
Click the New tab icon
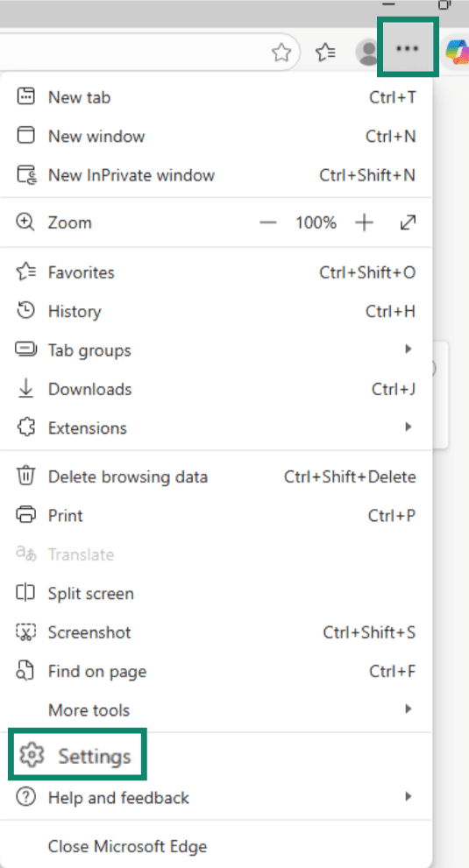[x=26, y=96]
